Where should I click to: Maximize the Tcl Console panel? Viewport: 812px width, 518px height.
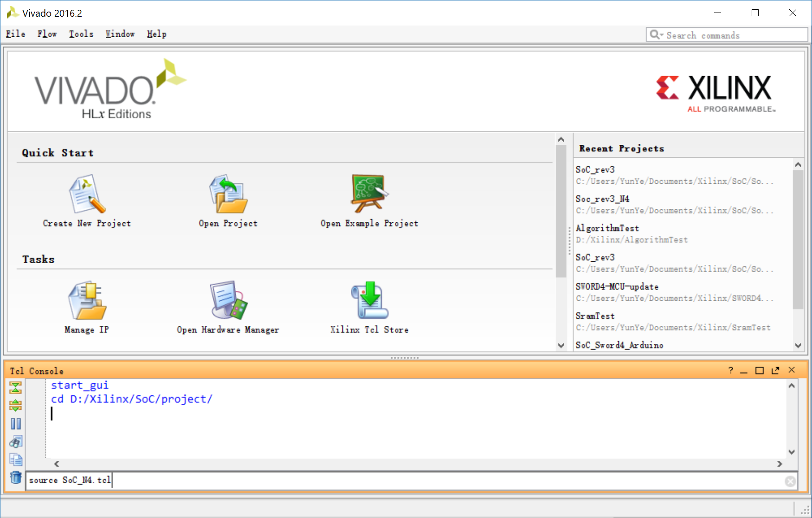tap(760, 370)
